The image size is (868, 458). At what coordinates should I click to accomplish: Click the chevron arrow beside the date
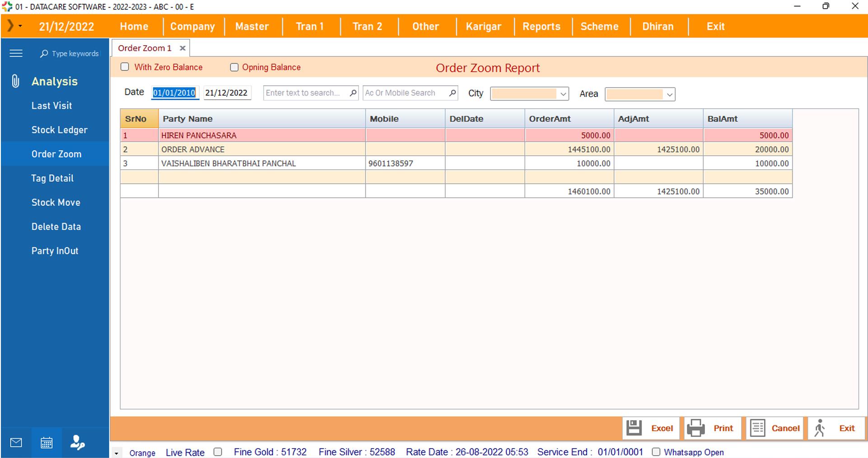pos(10,26)
